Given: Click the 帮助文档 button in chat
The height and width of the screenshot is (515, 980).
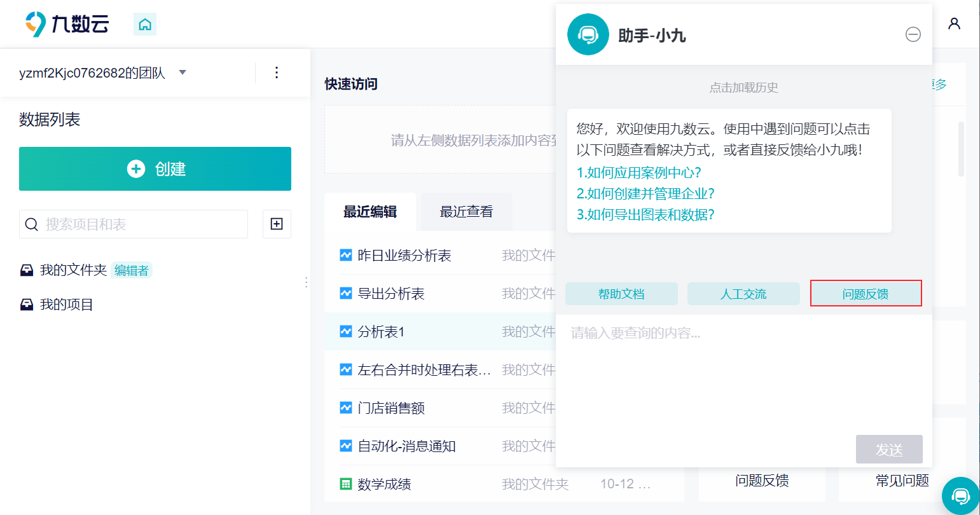Looking at the screenshot, I should [x=621, y=294].
